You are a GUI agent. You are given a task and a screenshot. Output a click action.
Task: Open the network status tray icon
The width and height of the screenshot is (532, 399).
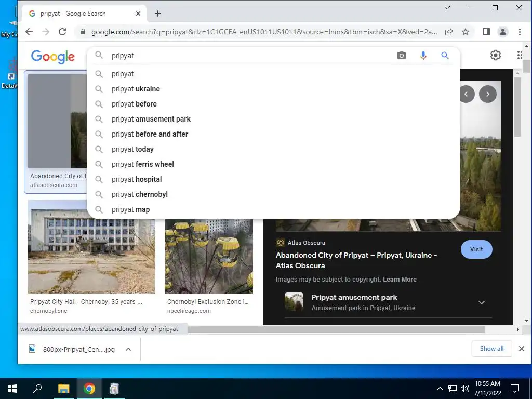453,389
